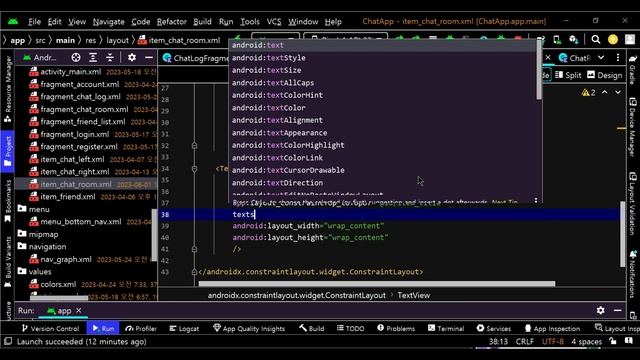The height and width of the screenshot is (360, 640).
Task: Open the TODO tool window
Action: click(351, 328)
